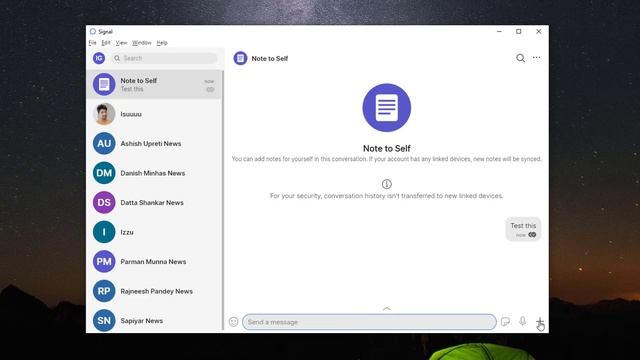Screen dimensions: 640x360
Task: Open the Izzu conversation
Action: (x=154, y=232)
